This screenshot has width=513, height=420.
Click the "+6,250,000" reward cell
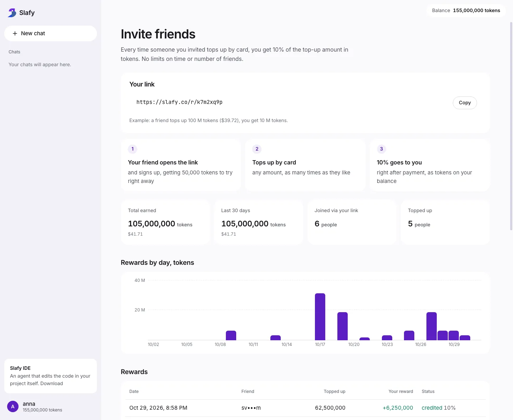pos(398,408)
